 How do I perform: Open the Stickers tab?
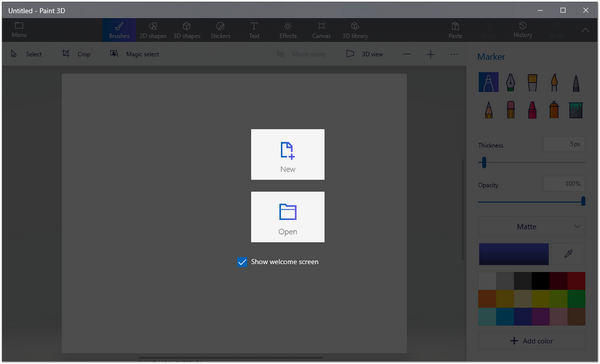[x=220, y=30]
